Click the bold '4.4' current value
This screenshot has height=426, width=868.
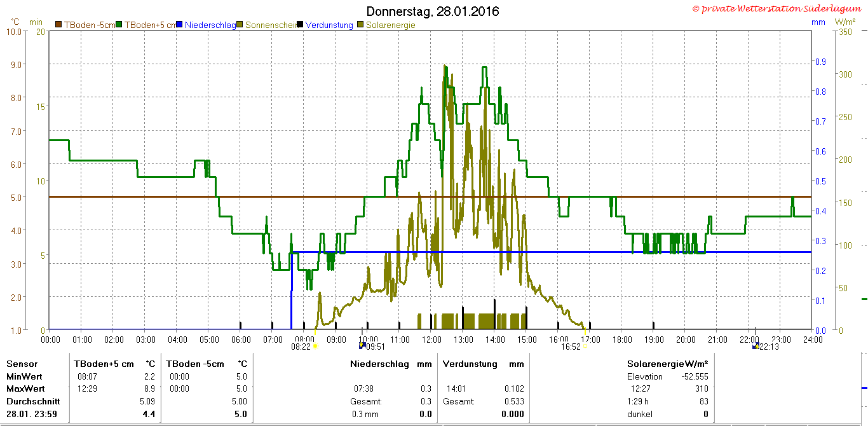(x=149, y=414)
